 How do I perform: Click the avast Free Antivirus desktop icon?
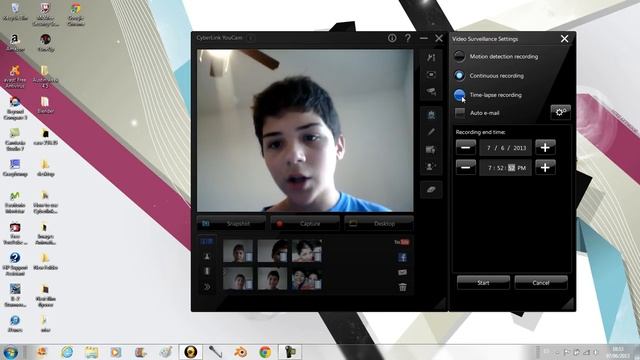[x=15, y=77]
